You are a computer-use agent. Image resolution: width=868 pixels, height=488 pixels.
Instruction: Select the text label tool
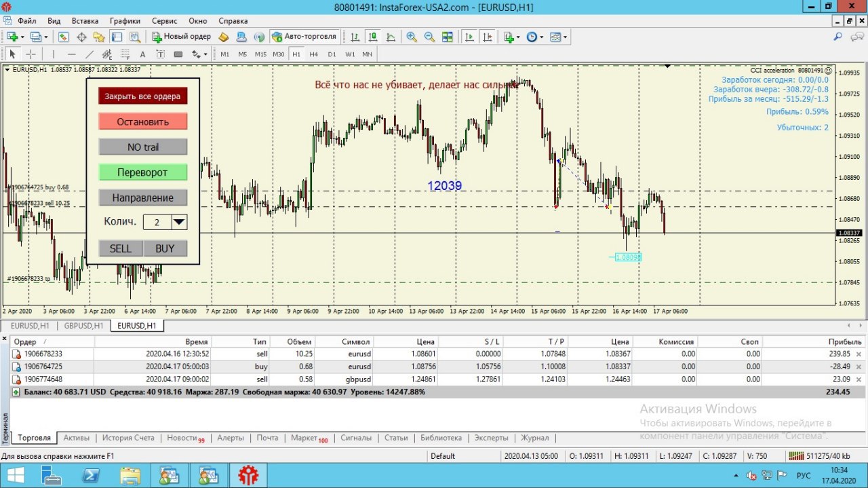click(x=160, y=54)
